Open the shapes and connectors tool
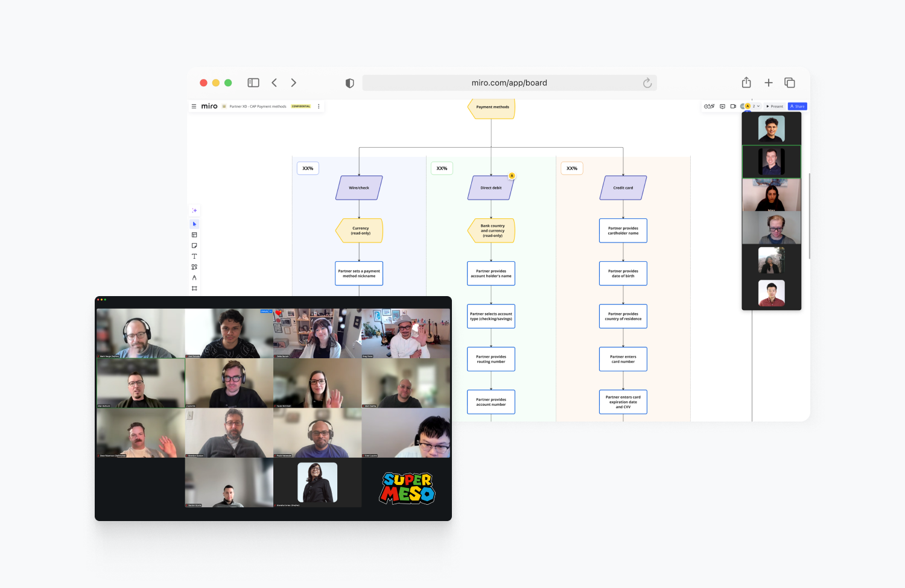 (194, 265)
